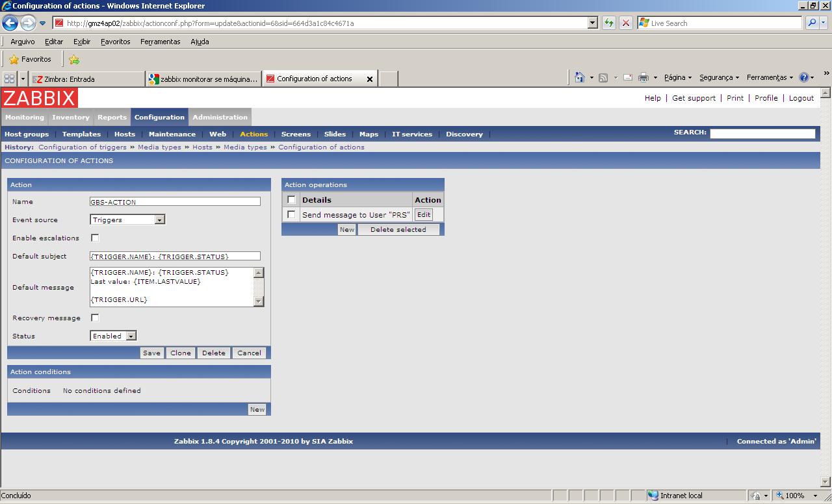Go to Templates submenu link
This screenshot has height=504, width=832.
81,134
